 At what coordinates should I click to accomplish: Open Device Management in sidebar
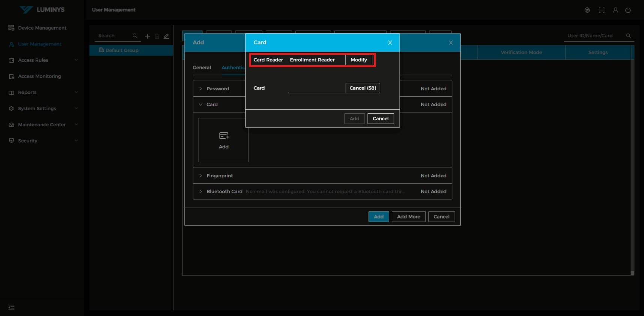[42, 28]
